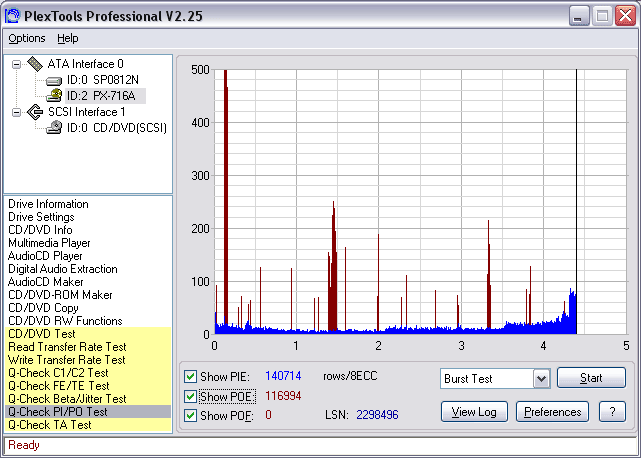641x458 pixels.
Task: Click the Ready status bar text
Action: click(24, 445)
